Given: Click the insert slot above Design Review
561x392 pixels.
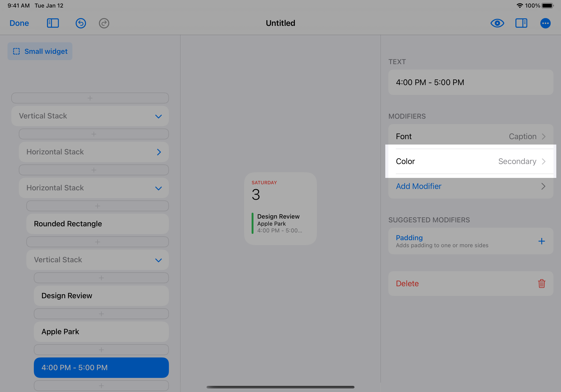Looking at the screenshot, I should pyautogui.click(x=101, y=278).
